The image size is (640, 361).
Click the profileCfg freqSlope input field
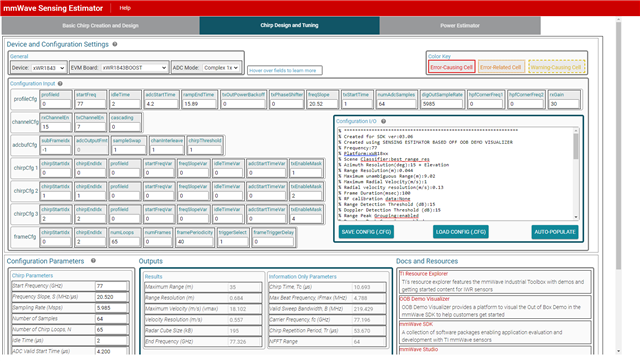click(x=322, y=104)
